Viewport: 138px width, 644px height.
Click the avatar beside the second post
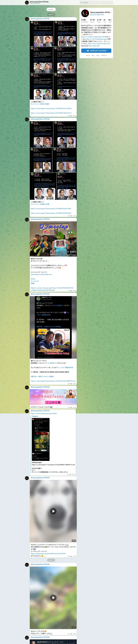[x=27, y=119]
